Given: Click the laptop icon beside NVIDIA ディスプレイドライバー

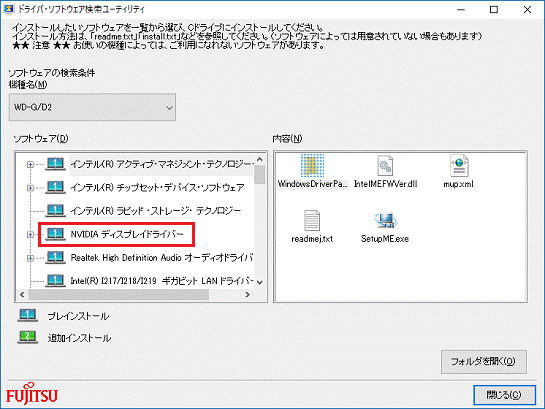Looking at the screenshot, I should 55,234.
